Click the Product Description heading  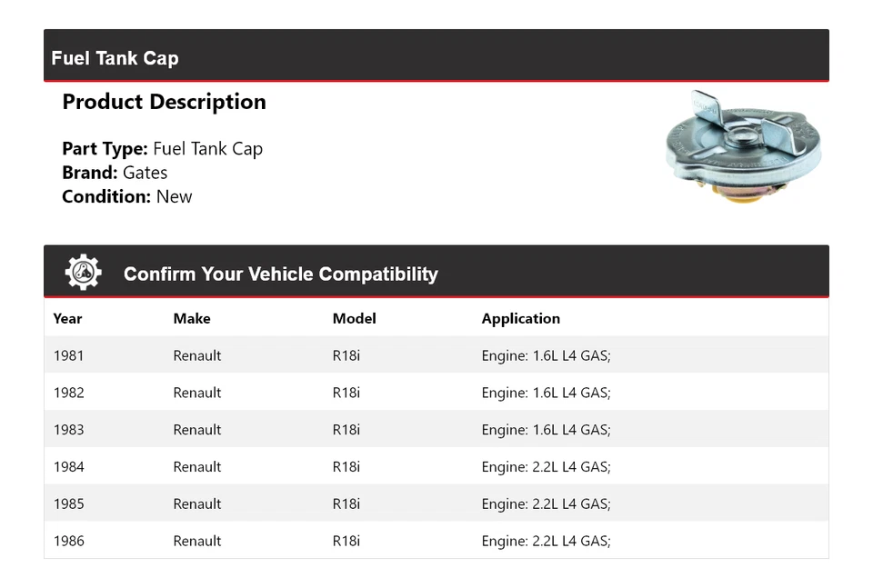click(164, 102)
